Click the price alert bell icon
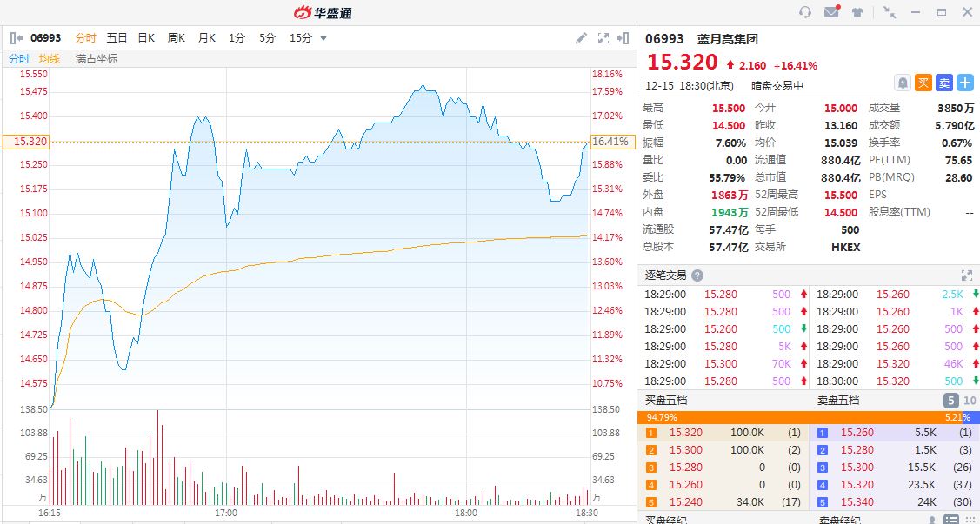The image size is (980, 524). tap(903, 83)
